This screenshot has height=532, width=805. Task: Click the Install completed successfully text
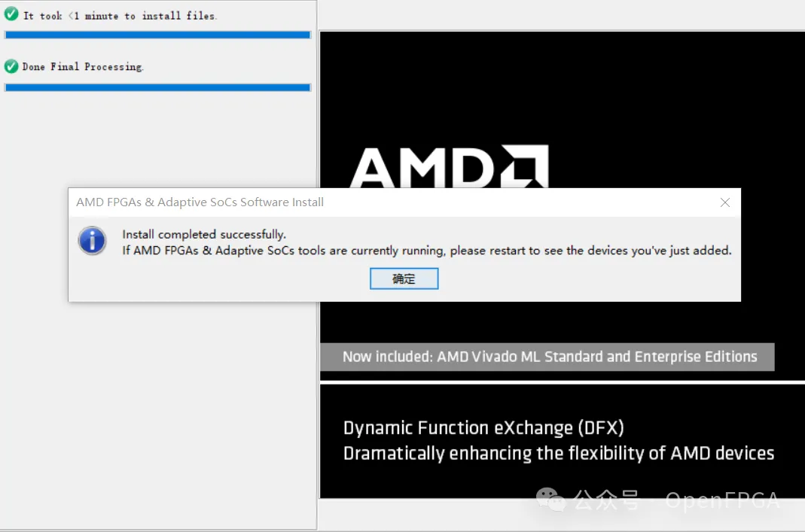click(204, 235)
